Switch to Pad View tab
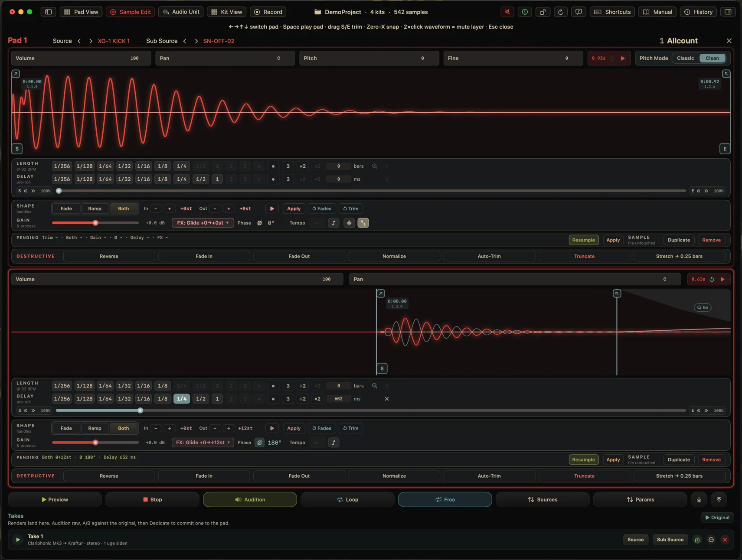The height and width of the screenshot is (560, 742). coord(81,12)
